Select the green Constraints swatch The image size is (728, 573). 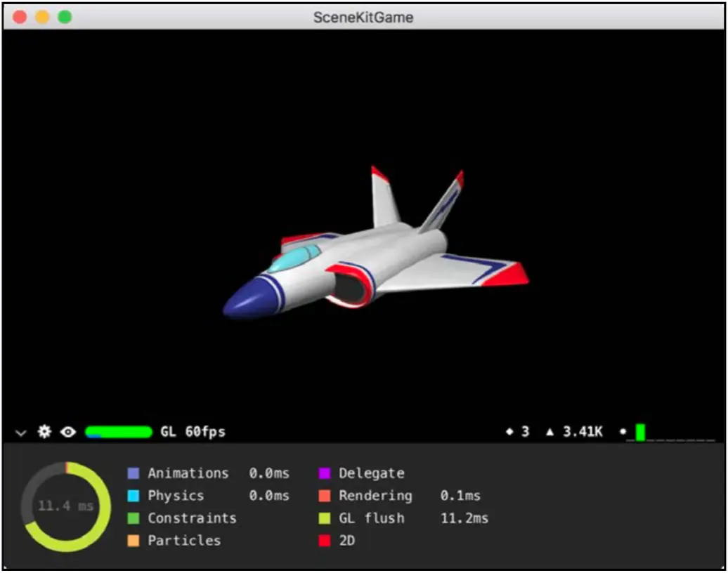tap(134, 518)
